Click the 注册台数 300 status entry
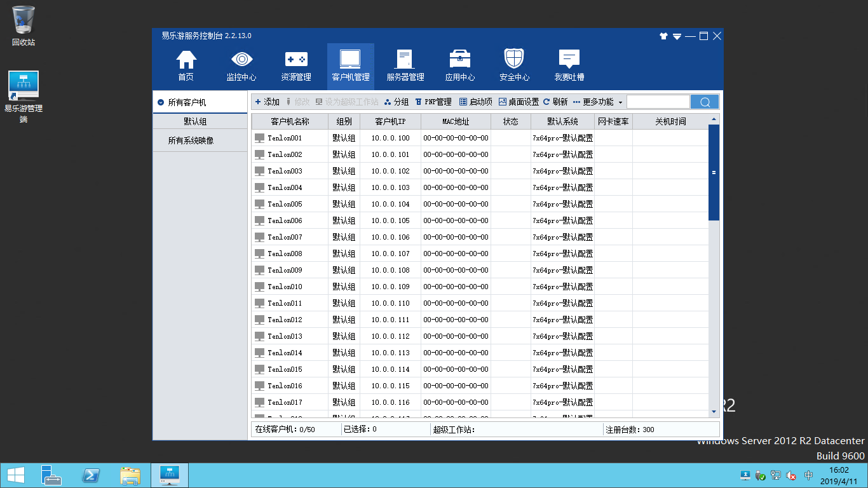Screen dimensions: 868x488 click(x=630, y=430)
